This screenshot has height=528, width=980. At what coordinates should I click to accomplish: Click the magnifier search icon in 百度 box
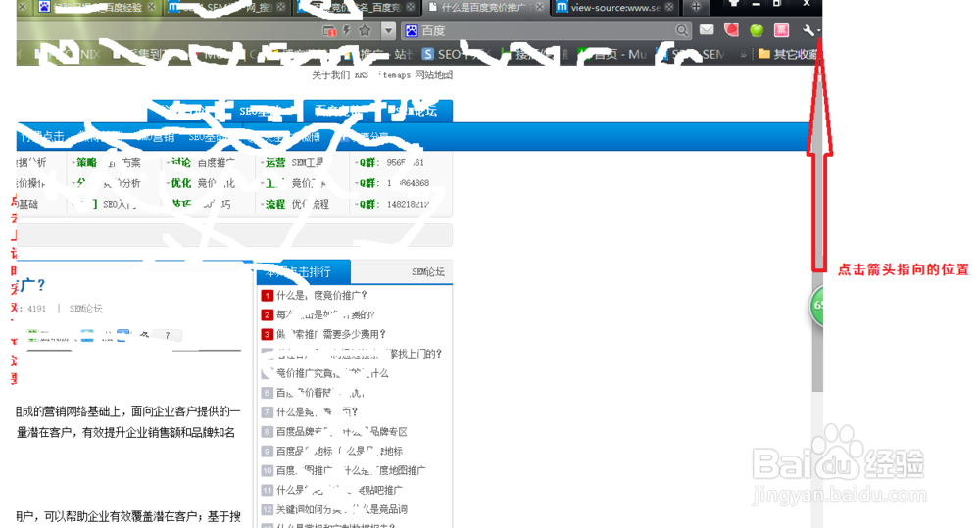pyautogui.click(x=681, y=30)
